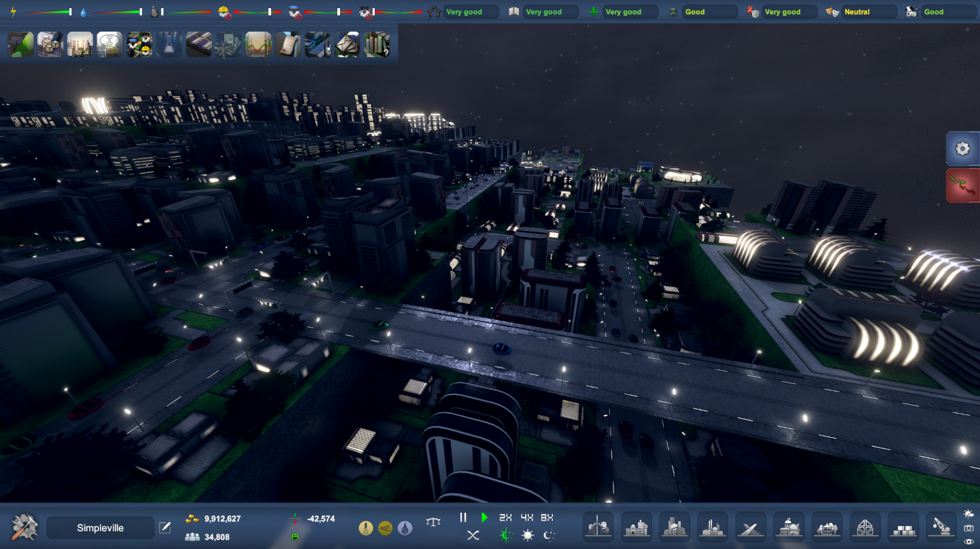980x549 pixels.
Task: Set game speed to 4X
Action: click(527, 517)
